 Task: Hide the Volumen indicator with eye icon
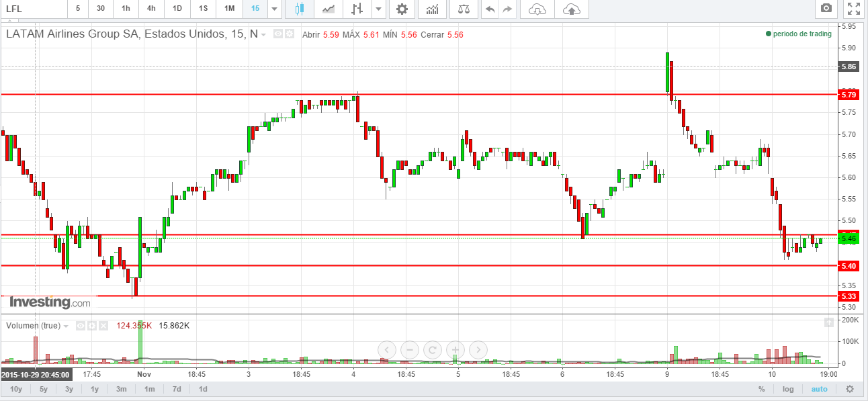(x=81, y=326)
